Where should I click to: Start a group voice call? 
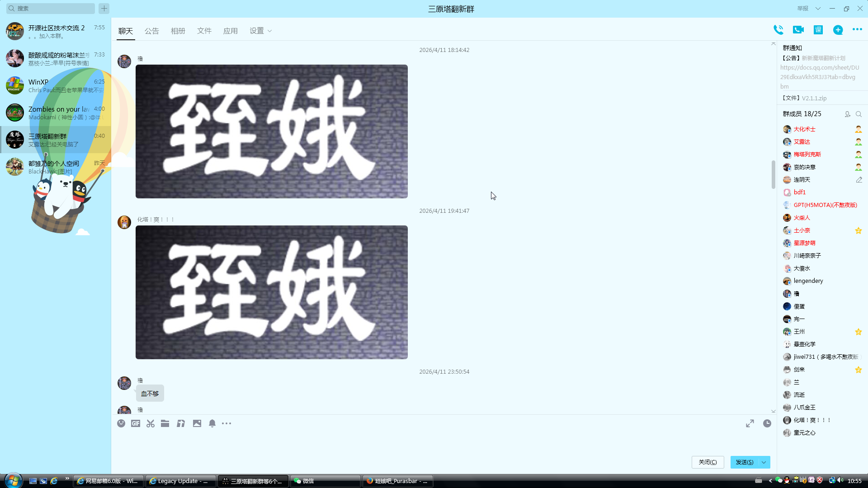pyautogui.click(x=778, y=30)
